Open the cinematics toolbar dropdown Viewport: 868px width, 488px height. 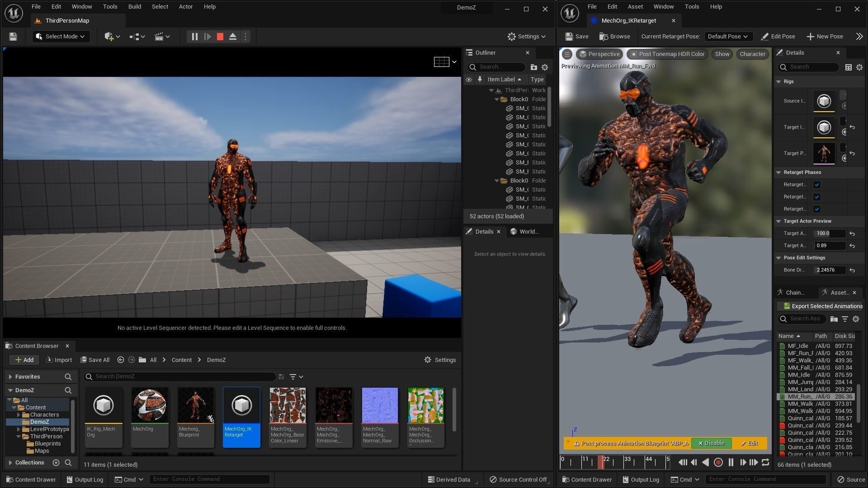point(162,37)
